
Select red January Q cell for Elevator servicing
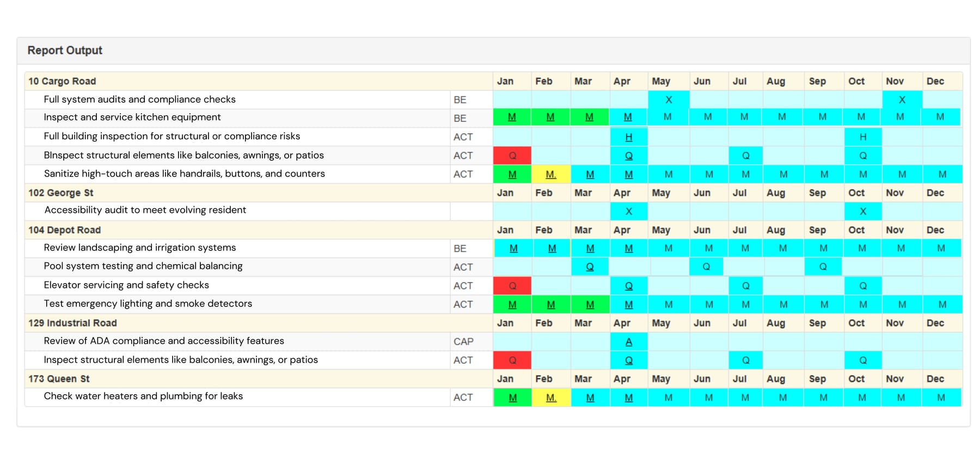(x=512, y=286)
